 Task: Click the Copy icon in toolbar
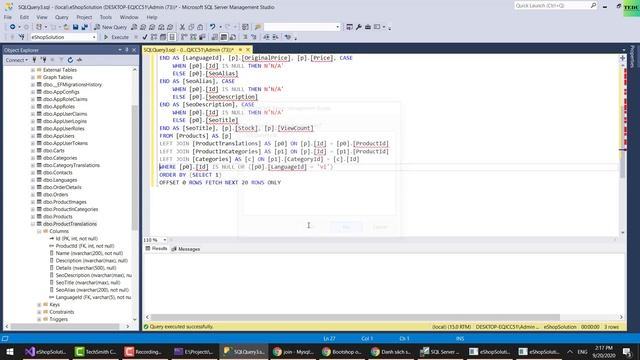pyautogui.click(x=191, y=27)
